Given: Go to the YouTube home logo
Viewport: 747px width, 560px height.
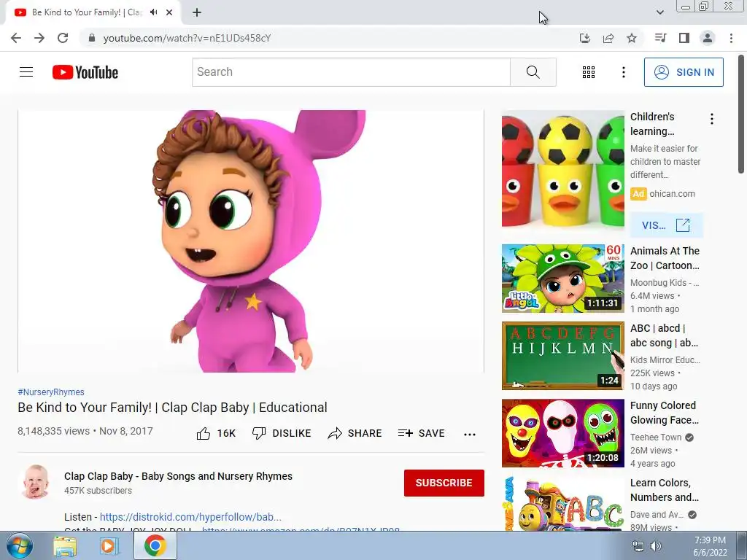Looking at the screenshot, I should pyautogui.click(x=85, y=72).
